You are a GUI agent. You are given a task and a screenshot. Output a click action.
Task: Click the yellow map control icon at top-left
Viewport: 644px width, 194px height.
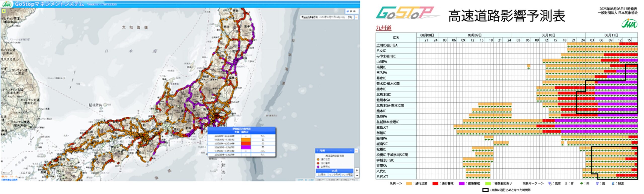[4, 11]
